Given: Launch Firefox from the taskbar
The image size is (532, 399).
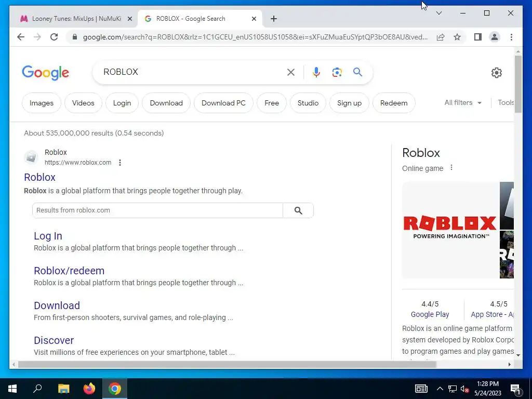Looking at the screenshot, I should point(89,389).
